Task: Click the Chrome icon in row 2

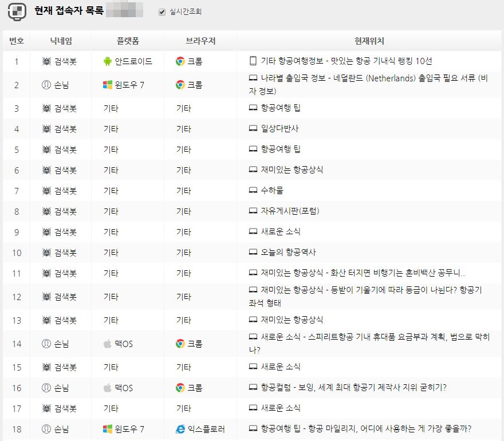Action: pyautogui.click(x=180, y=85)
